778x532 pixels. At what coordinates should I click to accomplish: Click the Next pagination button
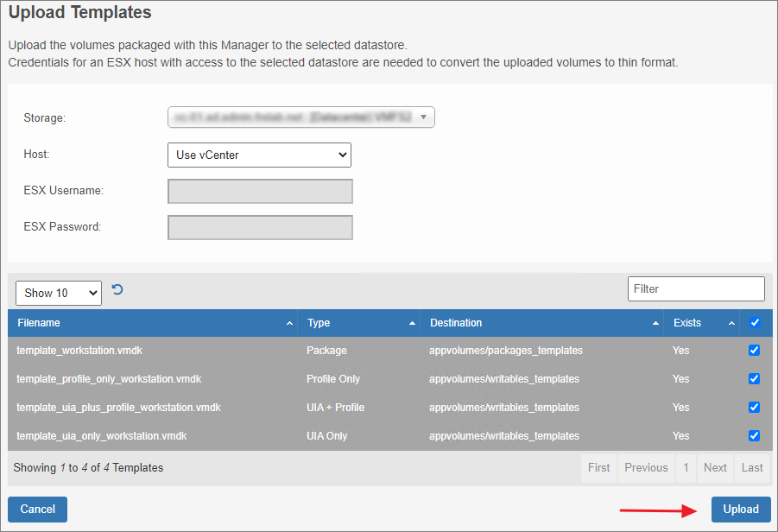715,468
